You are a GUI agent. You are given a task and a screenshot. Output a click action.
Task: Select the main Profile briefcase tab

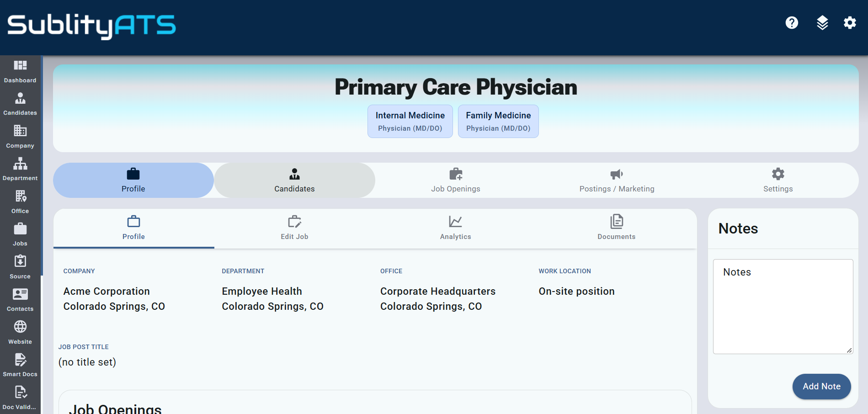[133, 180]
